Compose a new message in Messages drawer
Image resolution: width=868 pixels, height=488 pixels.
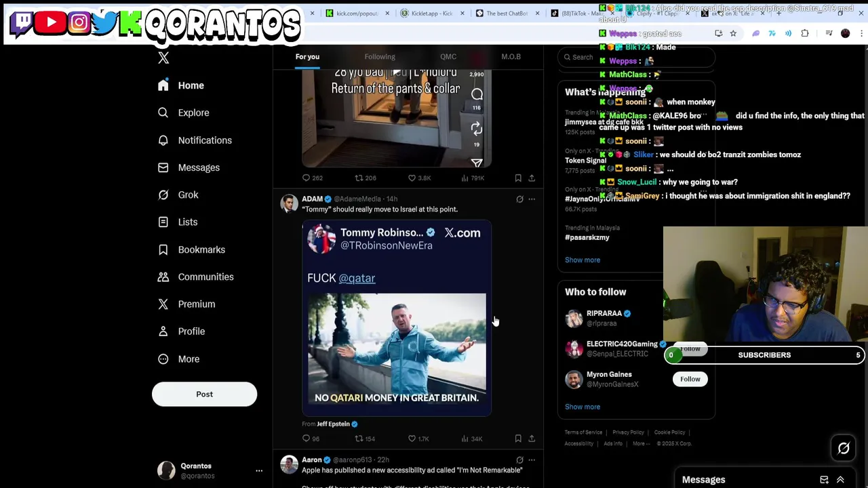coord(824,480)
